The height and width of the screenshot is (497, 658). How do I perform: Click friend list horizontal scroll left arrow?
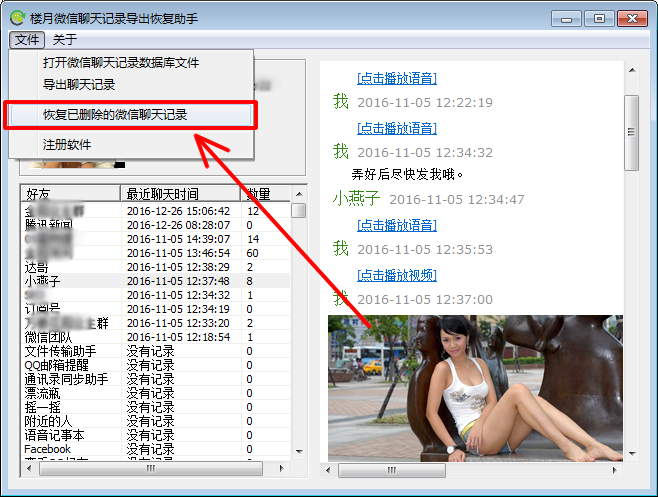pyautogui.click(x=29, y=468)
